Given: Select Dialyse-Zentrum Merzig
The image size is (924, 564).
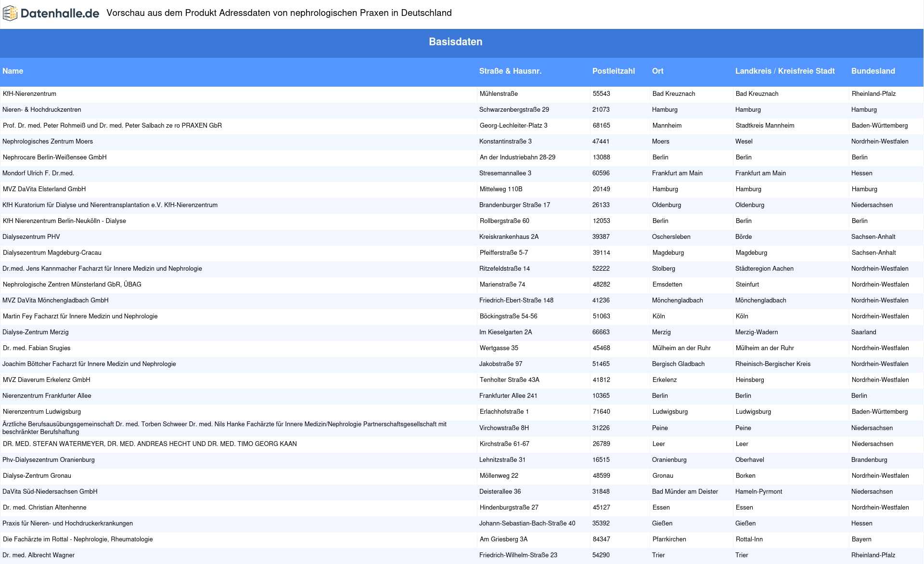Looking at the screenshot, I should coord(36,332).
